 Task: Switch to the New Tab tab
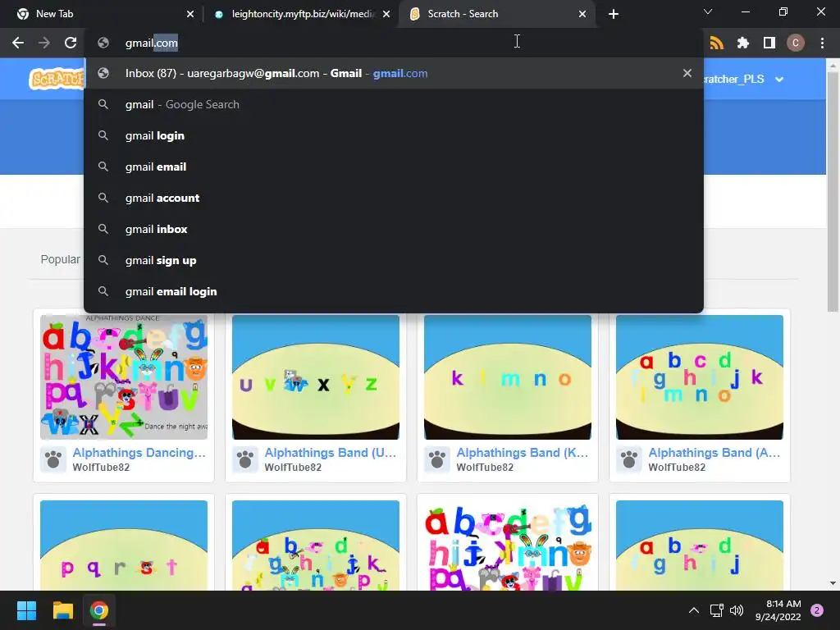[x=101, y=14]
